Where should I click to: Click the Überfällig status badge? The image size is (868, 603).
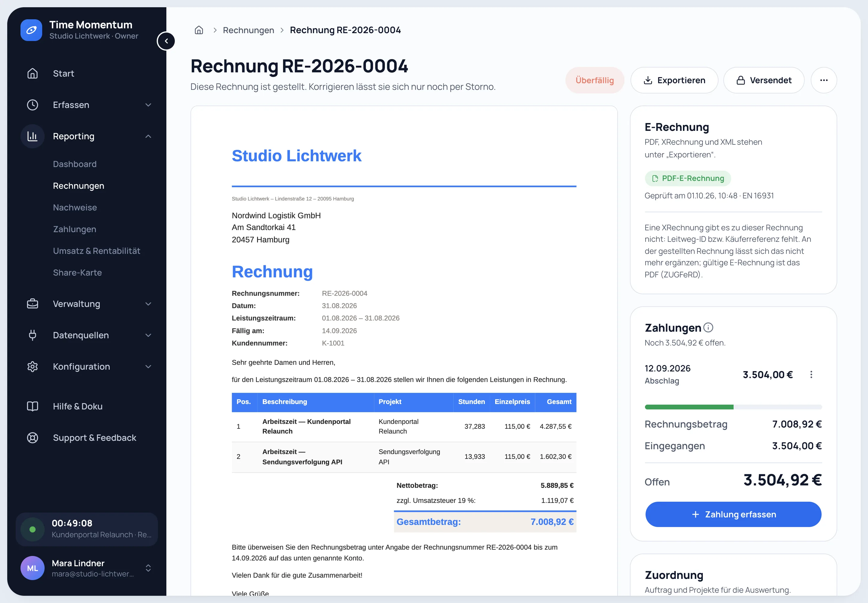(595, 80)
